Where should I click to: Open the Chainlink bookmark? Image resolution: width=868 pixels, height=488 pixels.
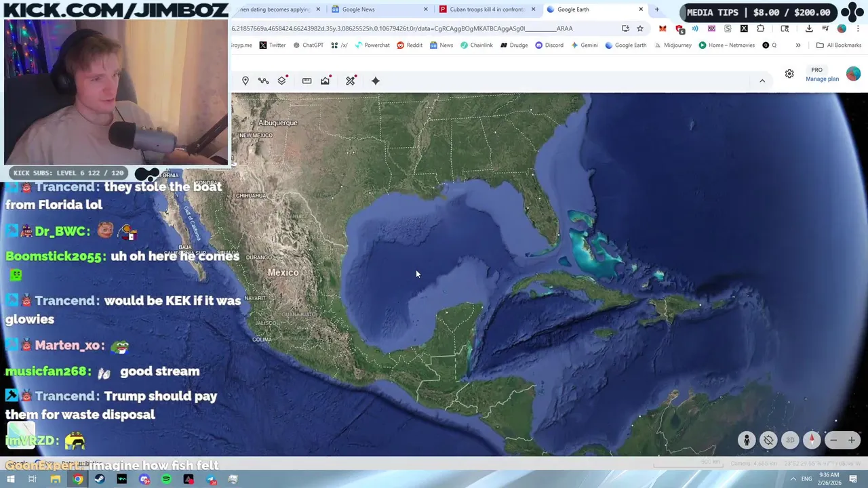[477, 45]
